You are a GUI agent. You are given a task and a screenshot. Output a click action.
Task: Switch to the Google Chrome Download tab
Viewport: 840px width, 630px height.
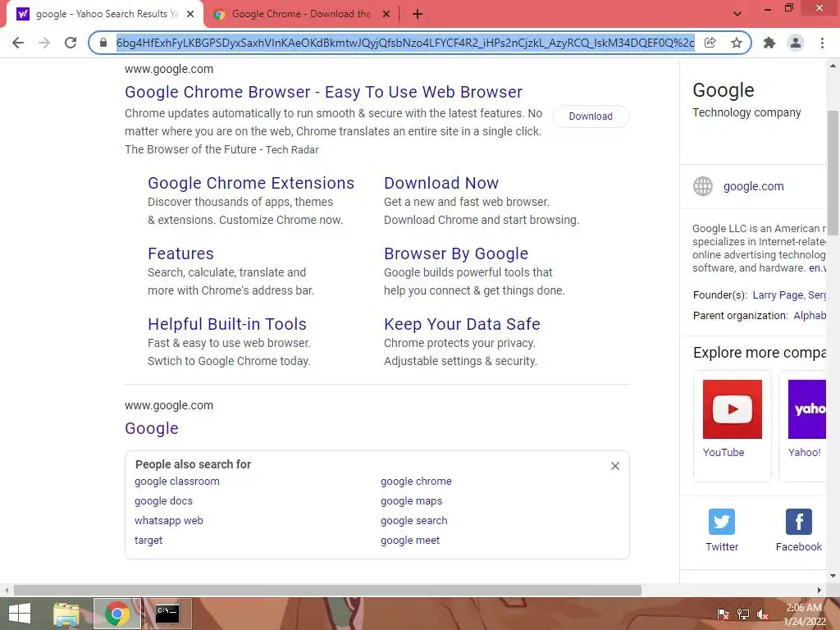click(x=301, y=15)
